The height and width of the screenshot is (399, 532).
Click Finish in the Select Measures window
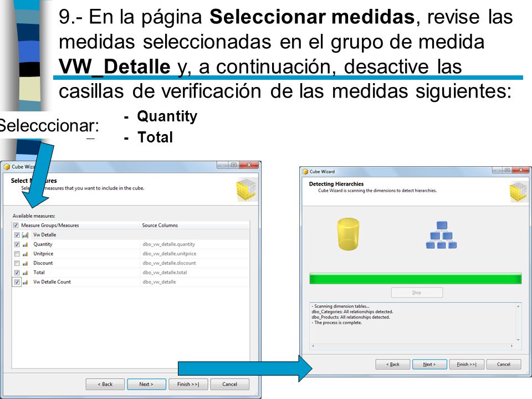pyautogui.click(x=188, y=384)
